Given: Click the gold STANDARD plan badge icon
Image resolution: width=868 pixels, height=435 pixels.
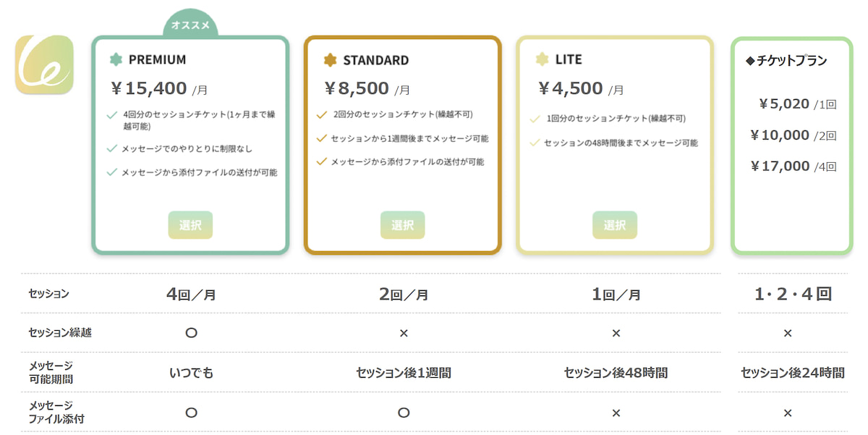Looking at the screenshot, I should coord(330,59).
